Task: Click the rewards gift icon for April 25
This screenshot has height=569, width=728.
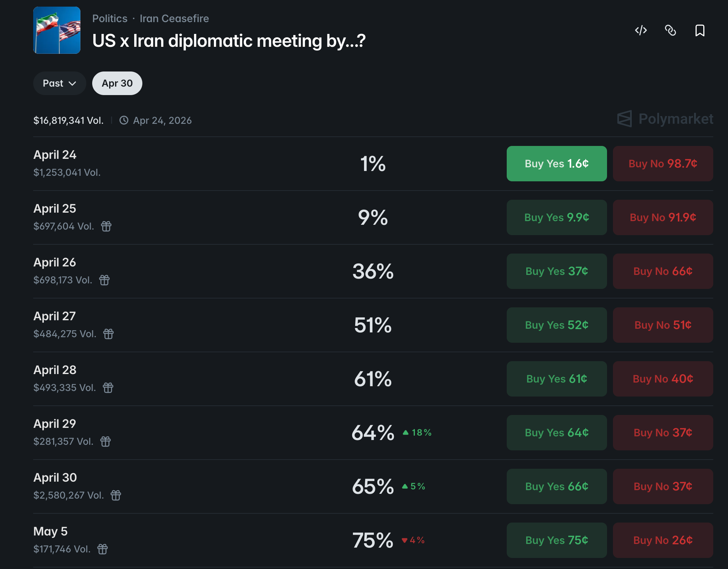Action: [106, 226]
